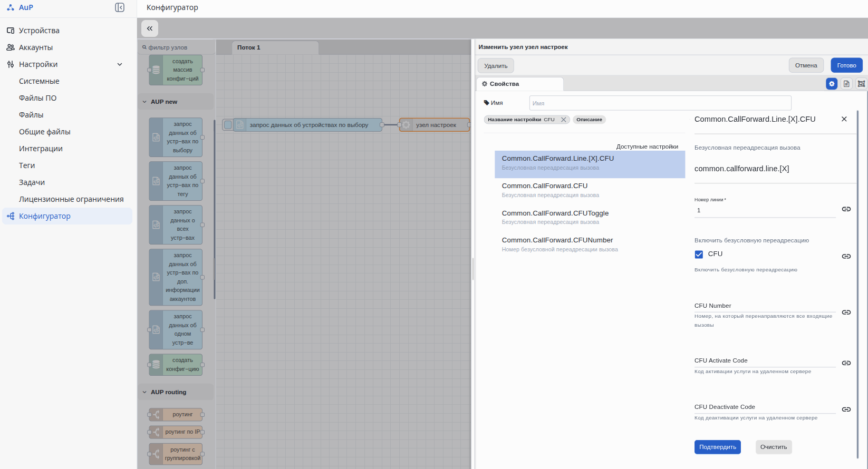The image size is (868, 469).
Task: Select Common.CallForward.Line.[X].CFU setting
Action: coord(590,164)
